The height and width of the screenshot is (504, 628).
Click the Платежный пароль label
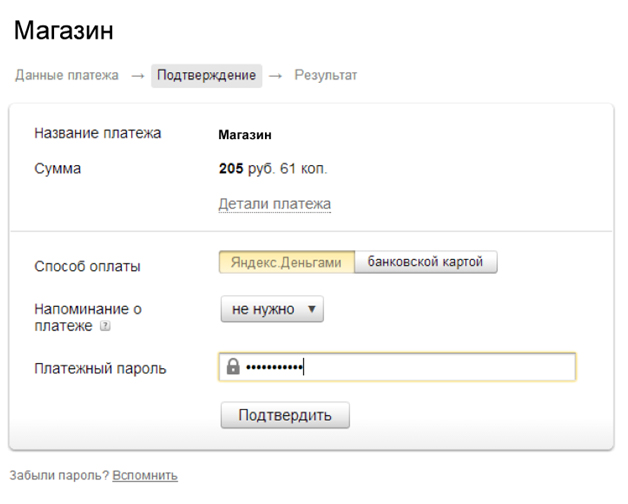pos(100,368)
